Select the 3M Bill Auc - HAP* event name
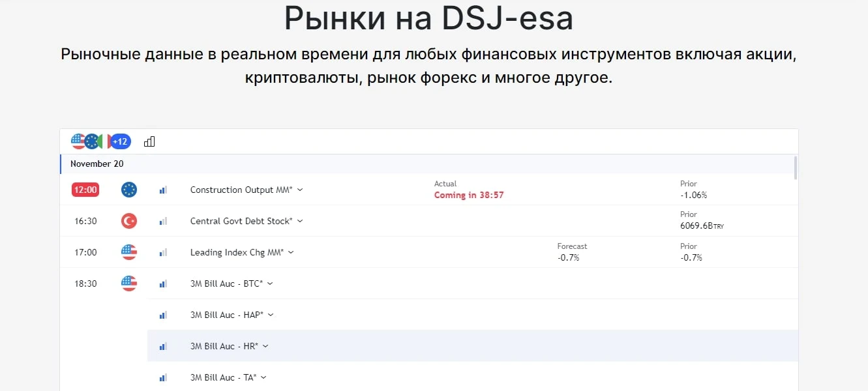The image size is (868, 391). click(227, 315)
